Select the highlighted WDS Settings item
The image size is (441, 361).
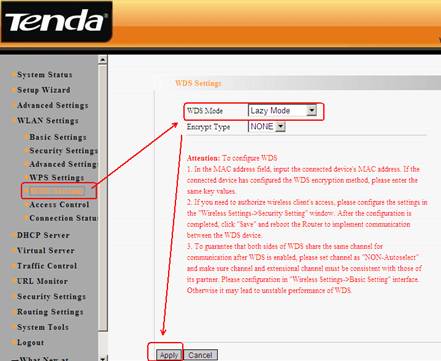coord(57,191)
